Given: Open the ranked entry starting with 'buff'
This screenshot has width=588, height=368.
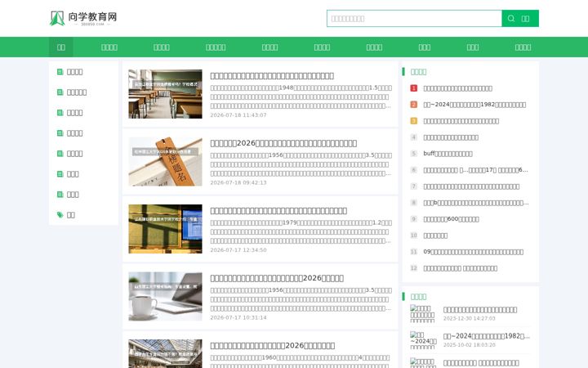Looking at the screenshot, I should pos(448,154).
